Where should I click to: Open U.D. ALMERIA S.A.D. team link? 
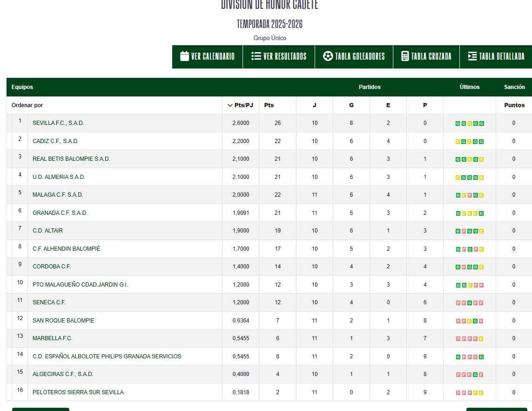tap(59, 177)
